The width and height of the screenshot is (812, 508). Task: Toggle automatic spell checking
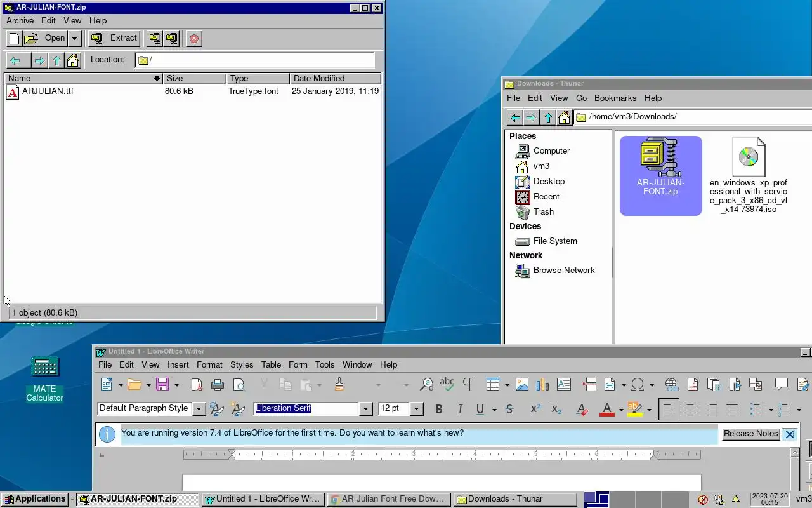447,385
